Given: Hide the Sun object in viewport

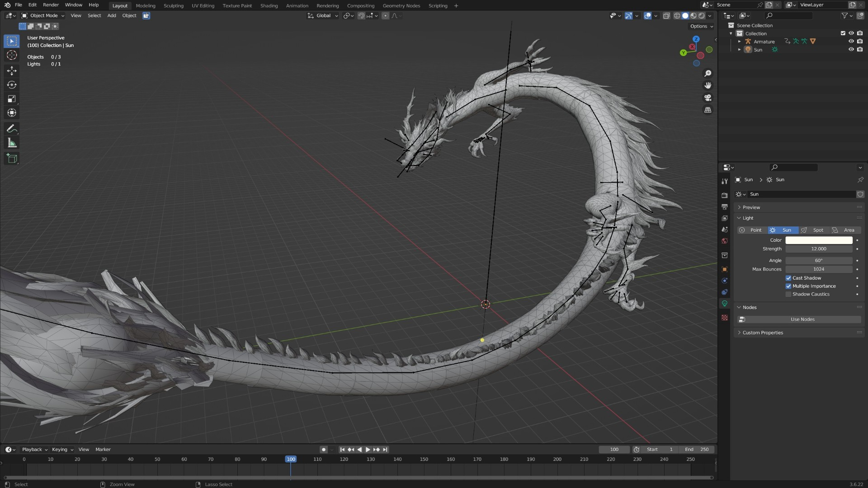Looking at the screenshot, I should pyautogui.click(x=851, y=50).
